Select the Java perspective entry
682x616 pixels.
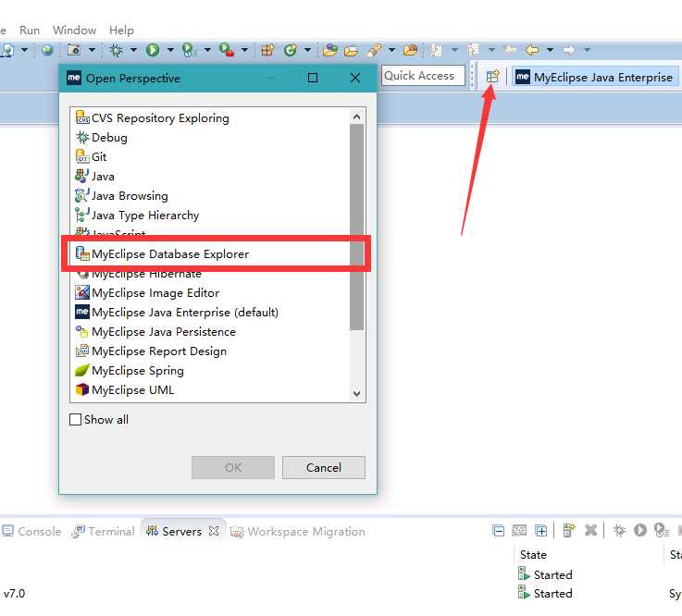point(210,176)
